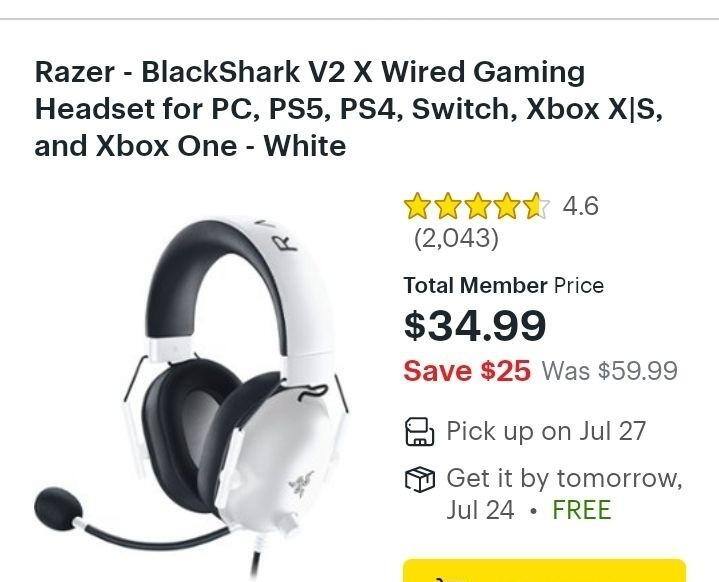The image size is (719, 582).
Task: Click the Was $59.99 original price
Action: (x=610, y=371)
